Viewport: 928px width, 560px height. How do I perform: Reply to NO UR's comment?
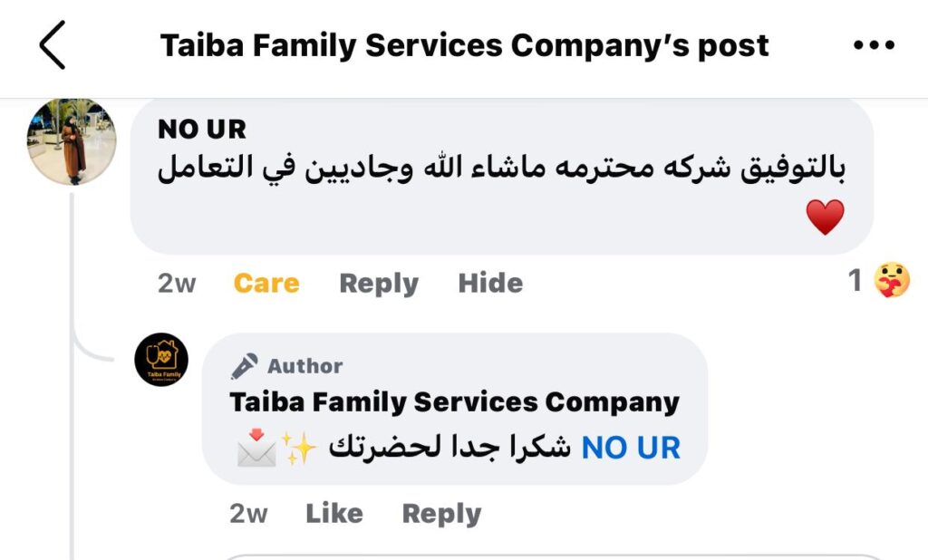pyautogui.click(x=378, y=283)
